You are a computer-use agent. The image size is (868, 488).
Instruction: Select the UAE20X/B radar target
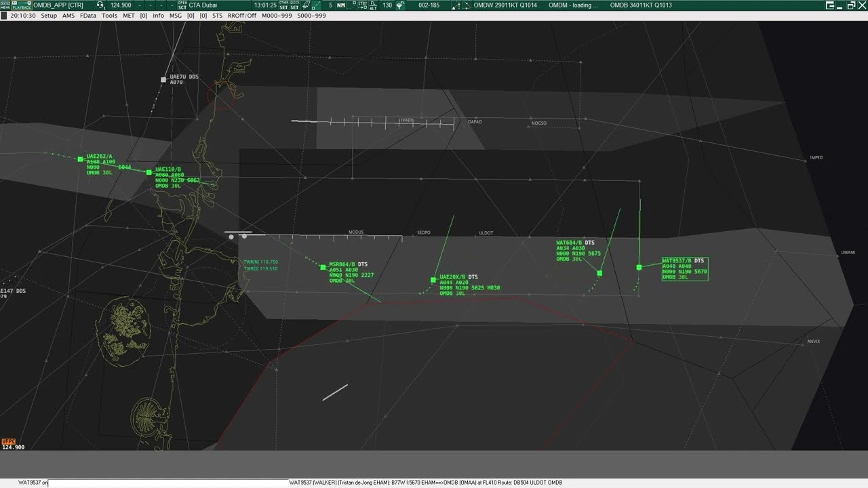(x=433, y=279)
